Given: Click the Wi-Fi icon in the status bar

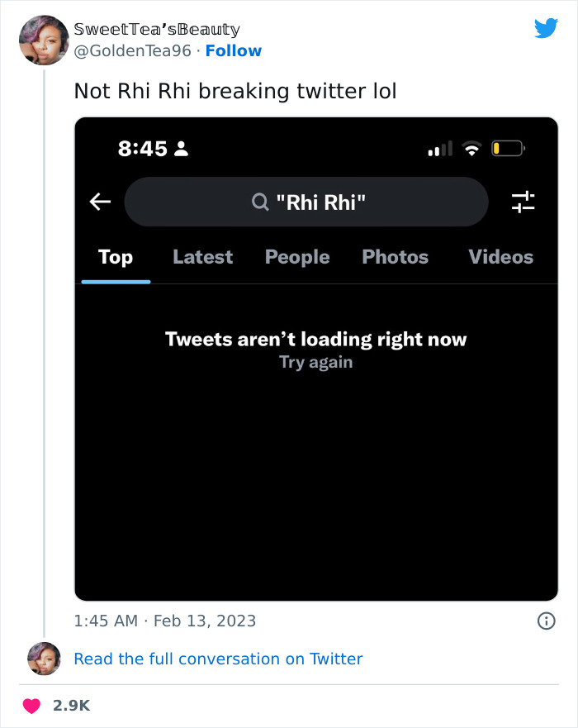Looking at the screenshot, I should click(x=472, y=148).
